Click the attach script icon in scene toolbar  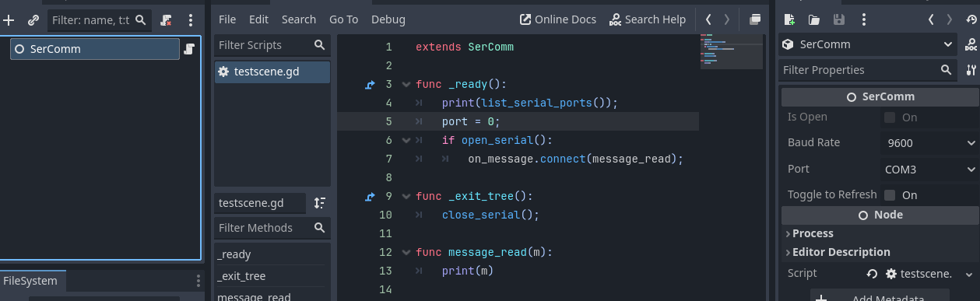(x=167, y=20)
